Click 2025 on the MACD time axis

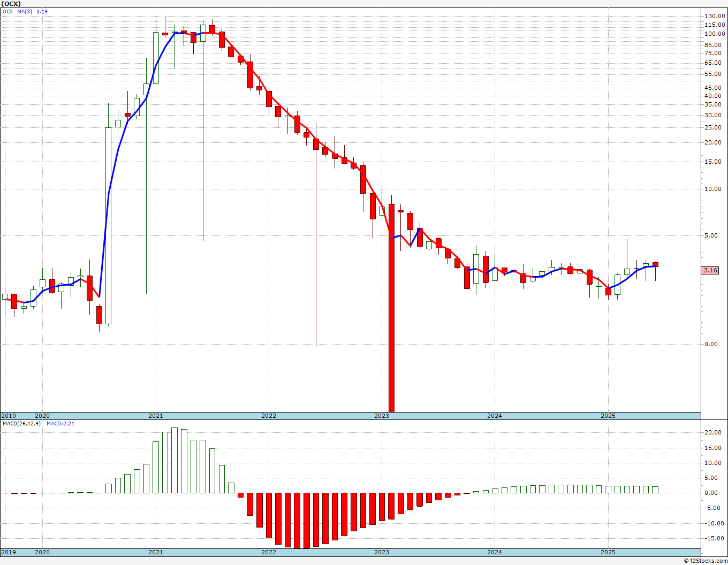pos(608,552)
